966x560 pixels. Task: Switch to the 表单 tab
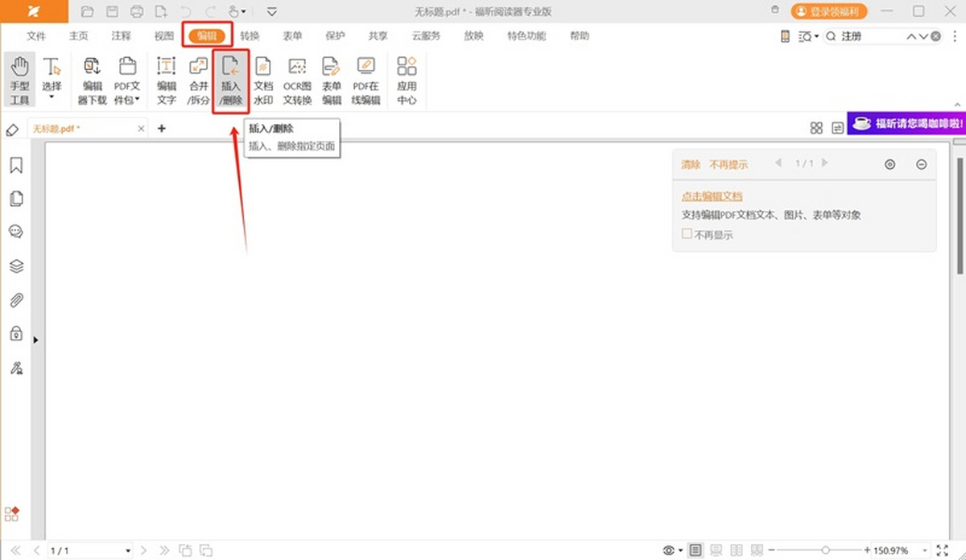point(292,36)
